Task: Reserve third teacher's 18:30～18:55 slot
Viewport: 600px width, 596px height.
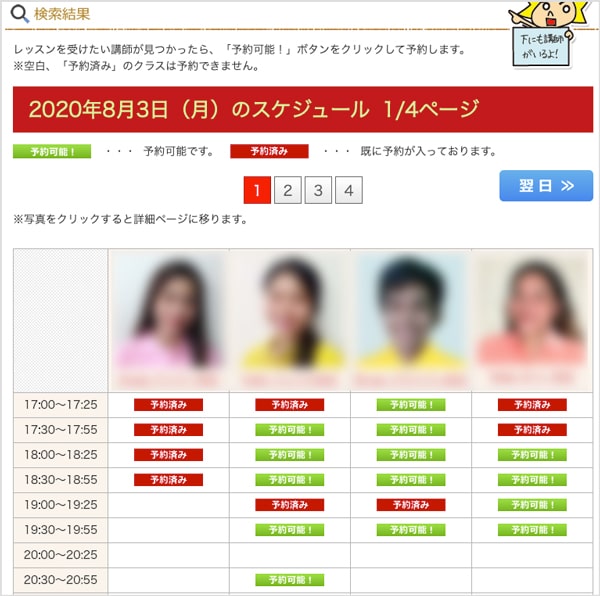Action: click(x=410, y=480)
